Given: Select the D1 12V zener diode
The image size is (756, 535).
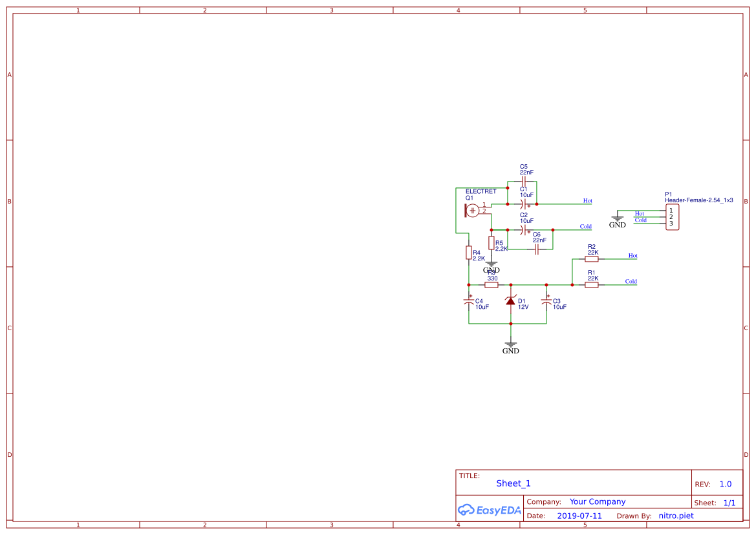Looking at the screenshot, I should pos(511,300).
